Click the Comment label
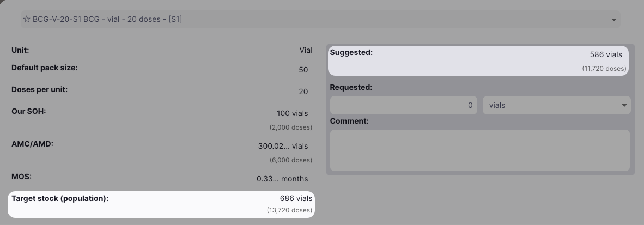Viewport: 644px width, 225px height. click(349, 121)
